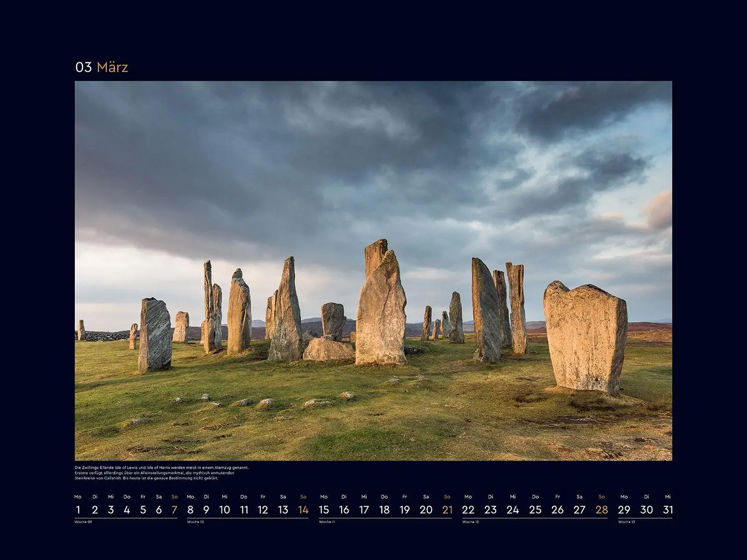Click the 'Mo' weekday label above 29
The image size is (747, 560).
coord(624,497)
